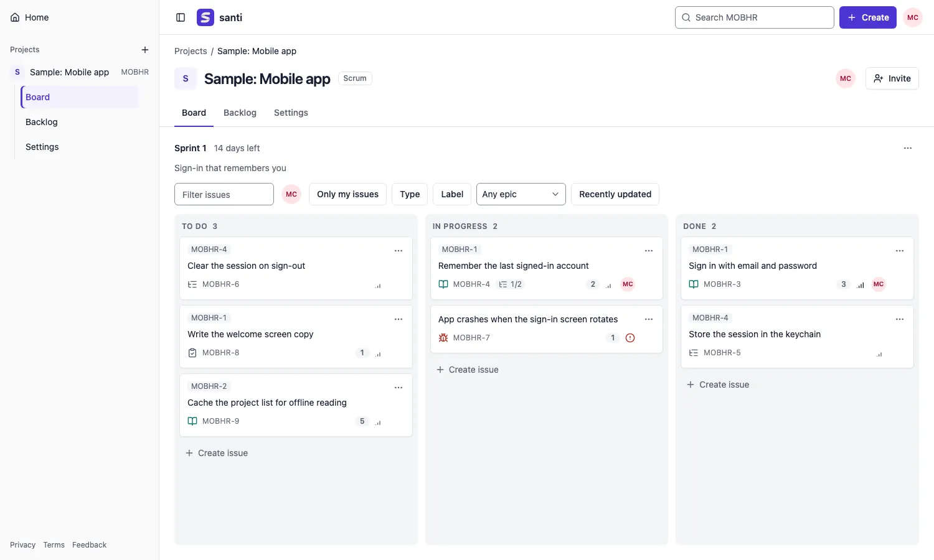This screenshot has width=934, height=560.
Task: Click the Create button
Action: click(x=868, y=17)
